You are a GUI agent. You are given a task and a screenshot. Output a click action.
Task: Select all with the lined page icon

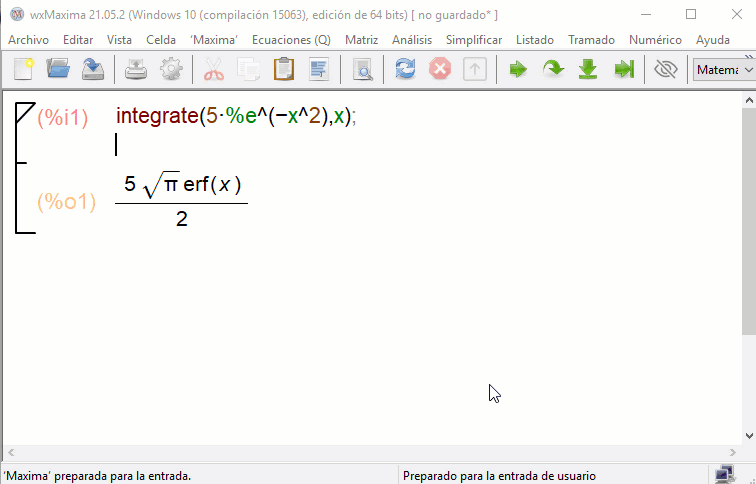[x=319, y=69]
